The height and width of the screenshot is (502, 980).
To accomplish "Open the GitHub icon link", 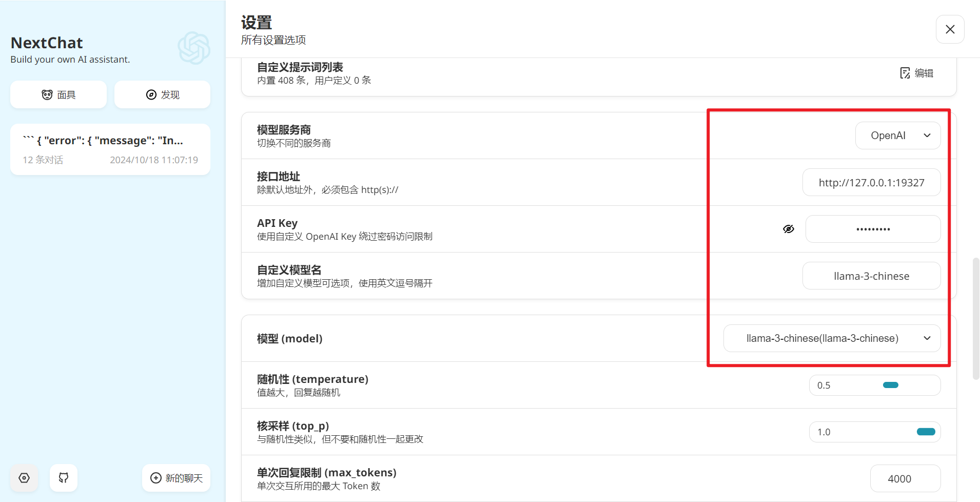I will pyautogui.click(x=64, y=478).
